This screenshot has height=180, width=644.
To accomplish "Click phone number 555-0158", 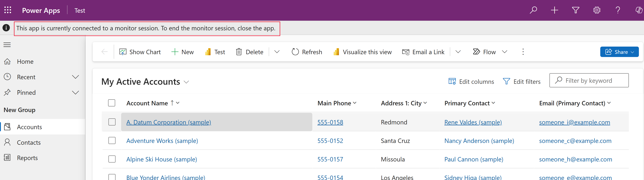I will pos(330,122).
